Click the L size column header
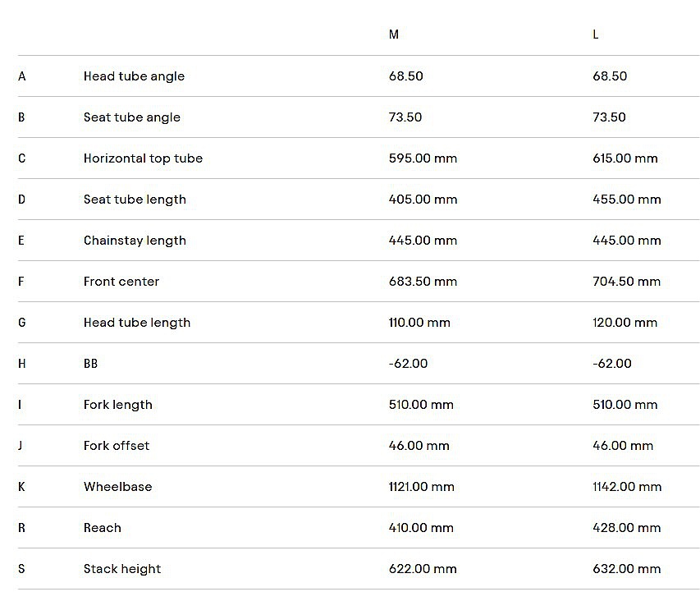 [596, 34]
